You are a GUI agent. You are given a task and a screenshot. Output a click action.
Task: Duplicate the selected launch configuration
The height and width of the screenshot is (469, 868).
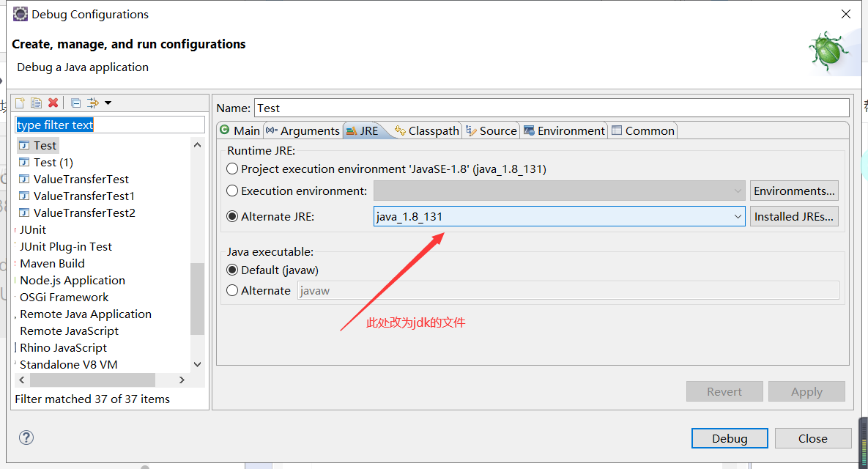[36, 103]
